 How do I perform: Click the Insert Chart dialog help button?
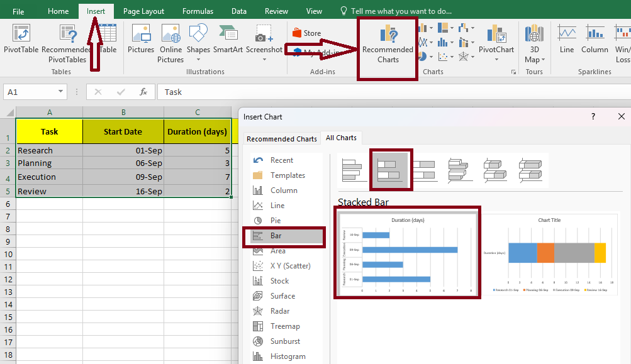point(593,117)
